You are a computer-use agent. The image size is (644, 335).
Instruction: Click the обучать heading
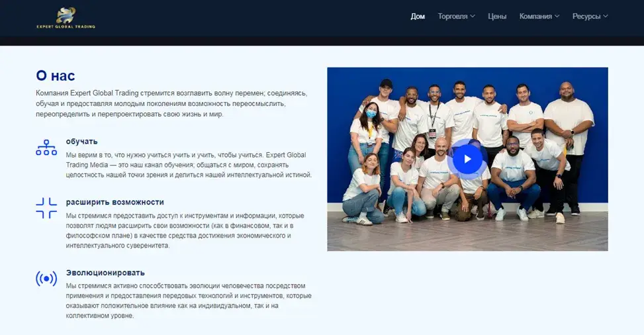point(81,142)
